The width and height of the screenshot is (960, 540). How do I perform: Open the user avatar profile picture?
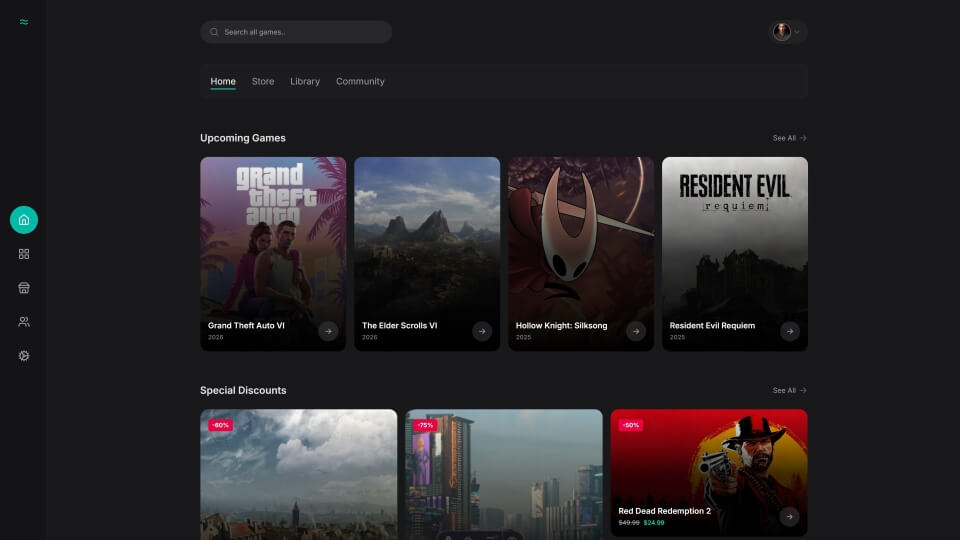[x=781, y=32]
